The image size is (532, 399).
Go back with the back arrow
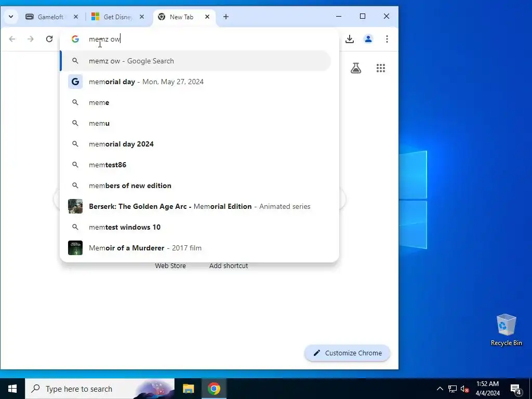tap(12, 39)
